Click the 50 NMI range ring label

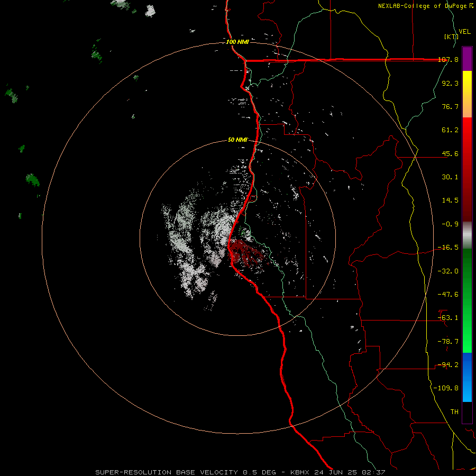(237, 140)
